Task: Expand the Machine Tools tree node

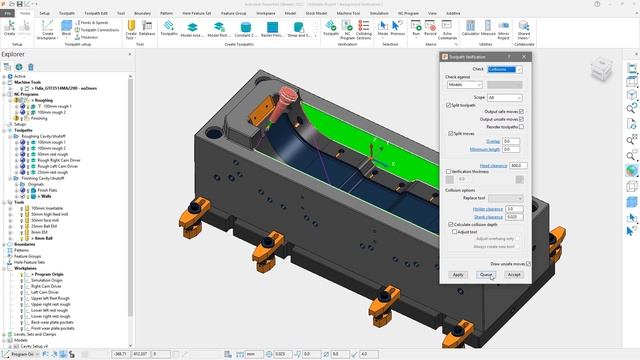Action: [x=4, y=82]
